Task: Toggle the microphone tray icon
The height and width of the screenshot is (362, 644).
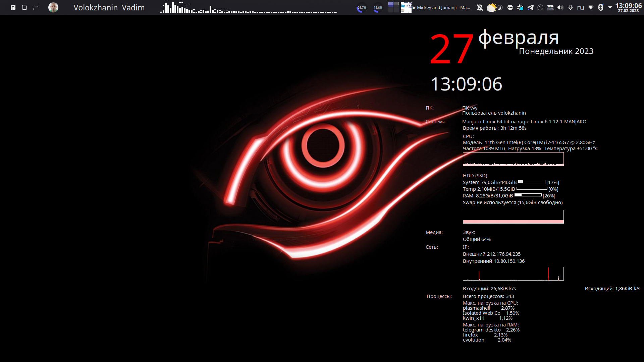Action: point(571,7)
